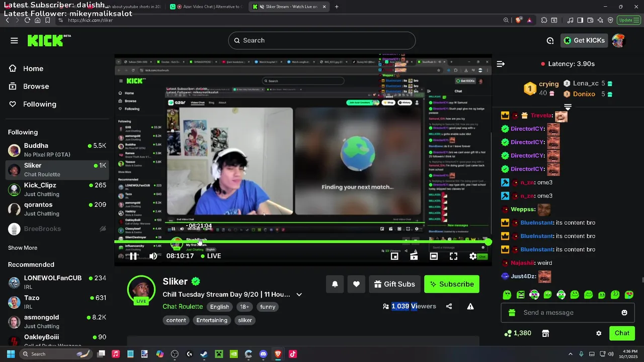Show hidden system tray icons
This screenshot has width=644, height=362.
coord(570,354)
